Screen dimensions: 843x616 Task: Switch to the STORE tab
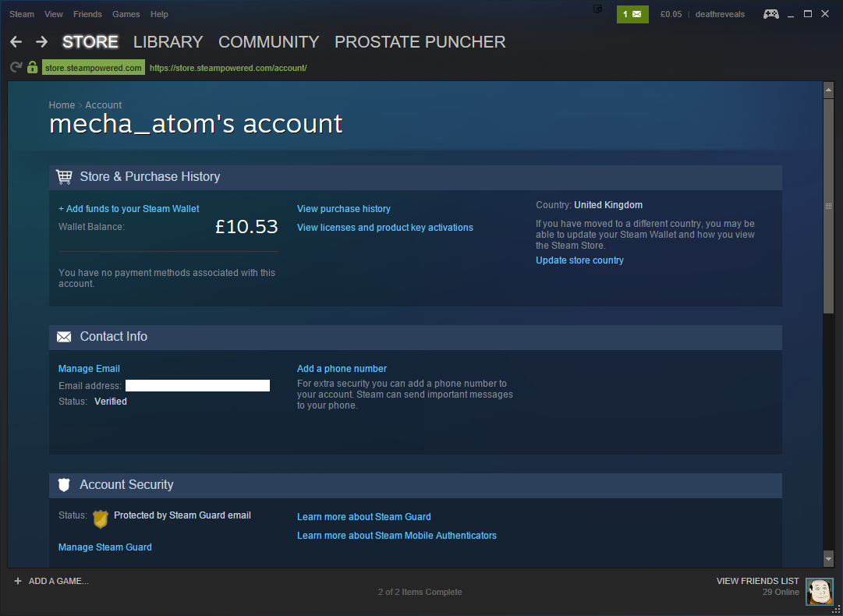pyautogui.click(x=90, y=42)
